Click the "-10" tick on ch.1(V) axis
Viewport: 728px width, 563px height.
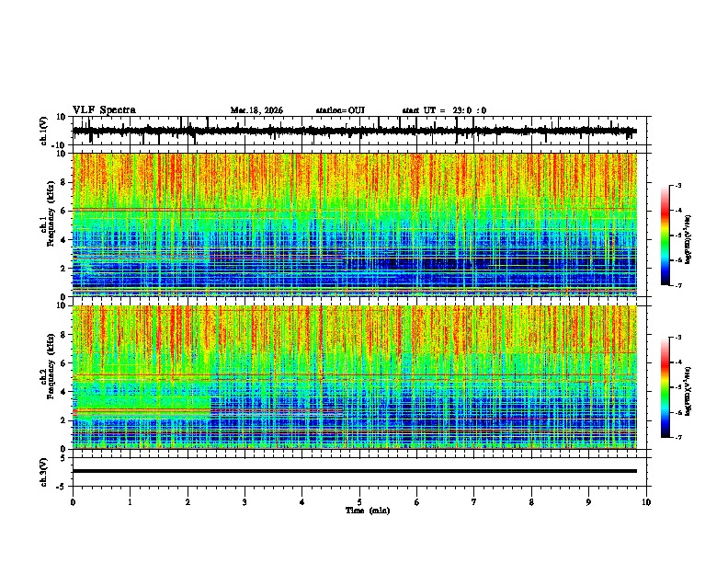click(59, 145)
